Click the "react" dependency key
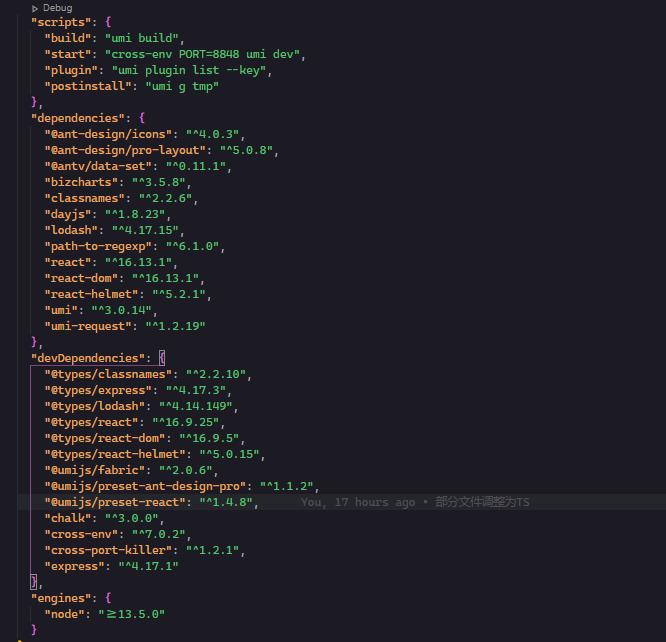Image resolution: width=666 pixels, height=642 pixels. point(68,262)
